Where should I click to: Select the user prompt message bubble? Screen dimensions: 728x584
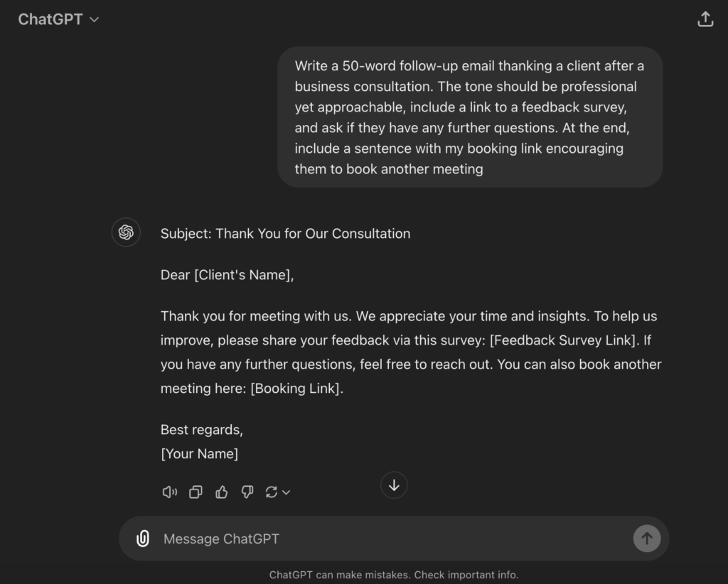tap(469, 117)
